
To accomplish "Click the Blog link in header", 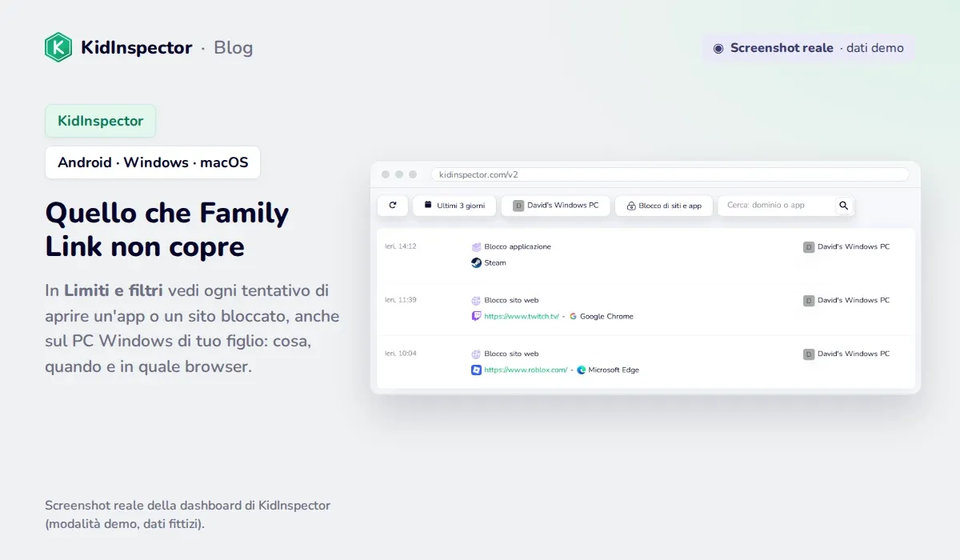I will (x=234, y=47).
